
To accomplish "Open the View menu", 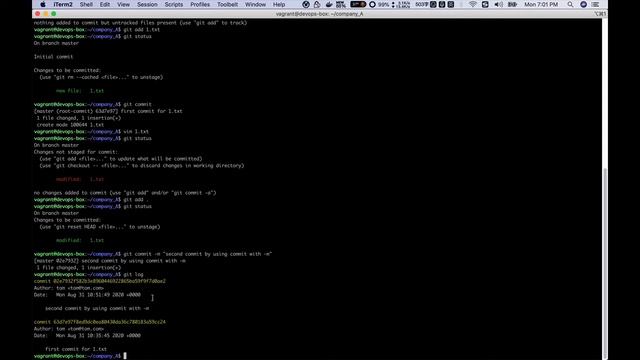I will 123,4.
